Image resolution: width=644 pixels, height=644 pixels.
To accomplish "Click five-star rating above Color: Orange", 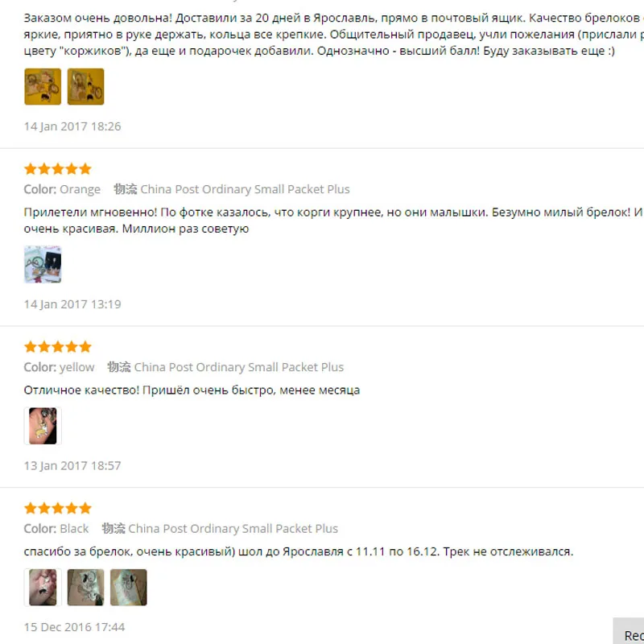I will point(57,169).
